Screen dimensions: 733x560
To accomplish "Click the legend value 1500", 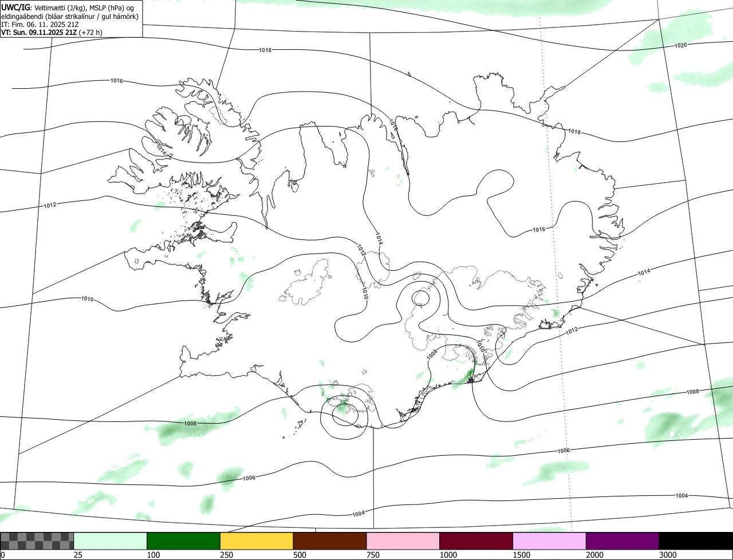I will 522,555.
